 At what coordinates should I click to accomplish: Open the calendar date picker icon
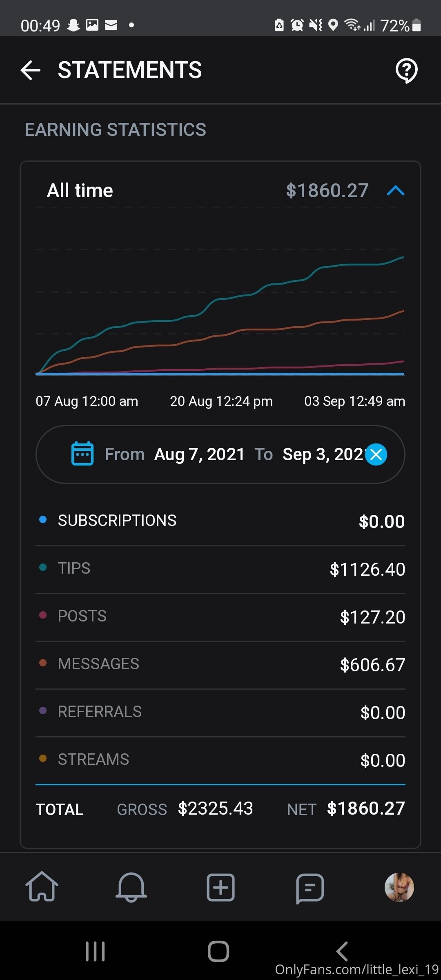pos(82,454)
